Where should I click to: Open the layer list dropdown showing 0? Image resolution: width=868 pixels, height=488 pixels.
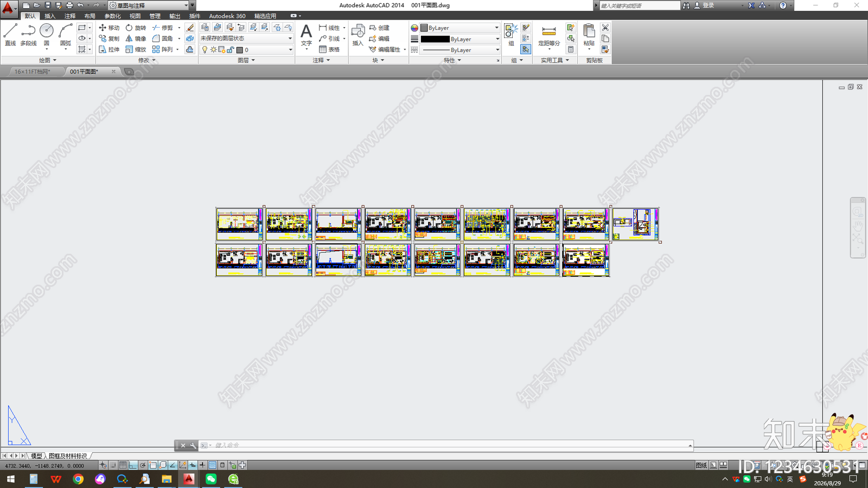[246, 49]
